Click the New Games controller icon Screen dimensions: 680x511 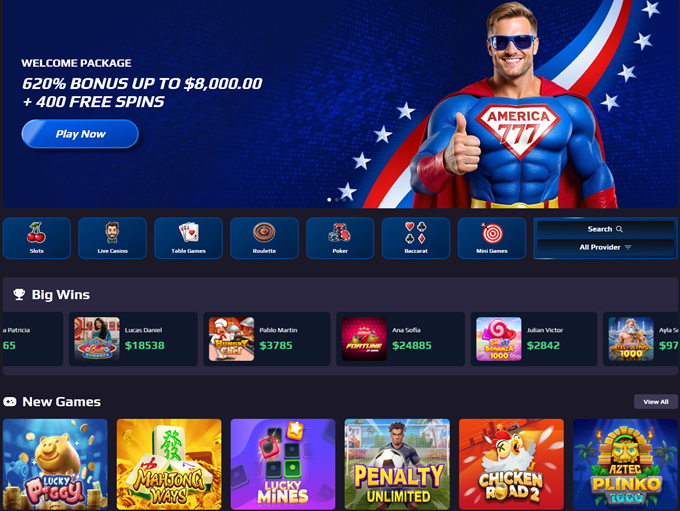(x=10, y=402)
